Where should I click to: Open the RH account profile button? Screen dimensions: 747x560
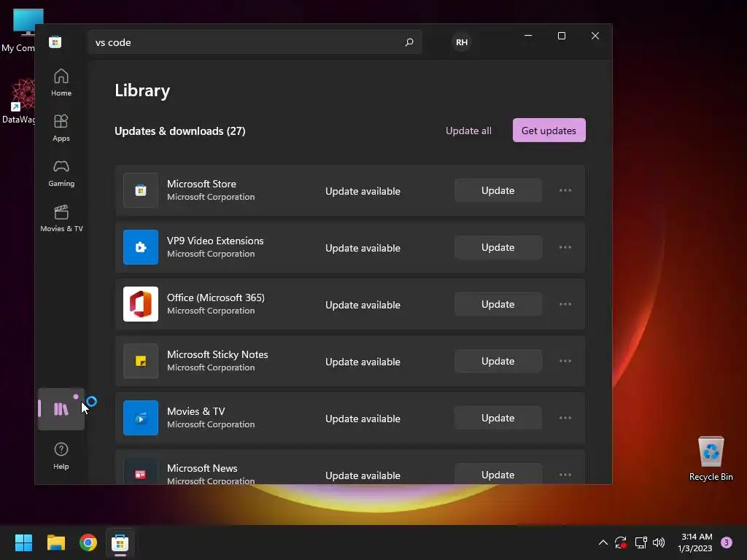(461, 42)
